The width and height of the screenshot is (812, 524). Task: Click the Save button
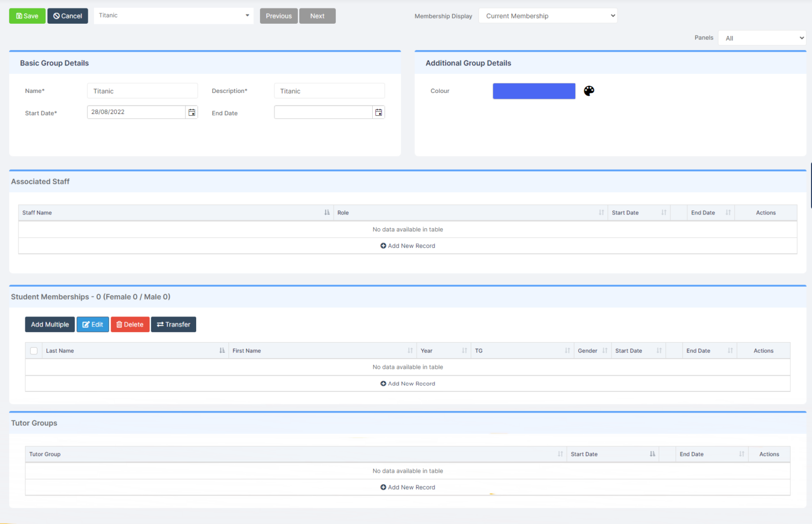click(27, 16)
